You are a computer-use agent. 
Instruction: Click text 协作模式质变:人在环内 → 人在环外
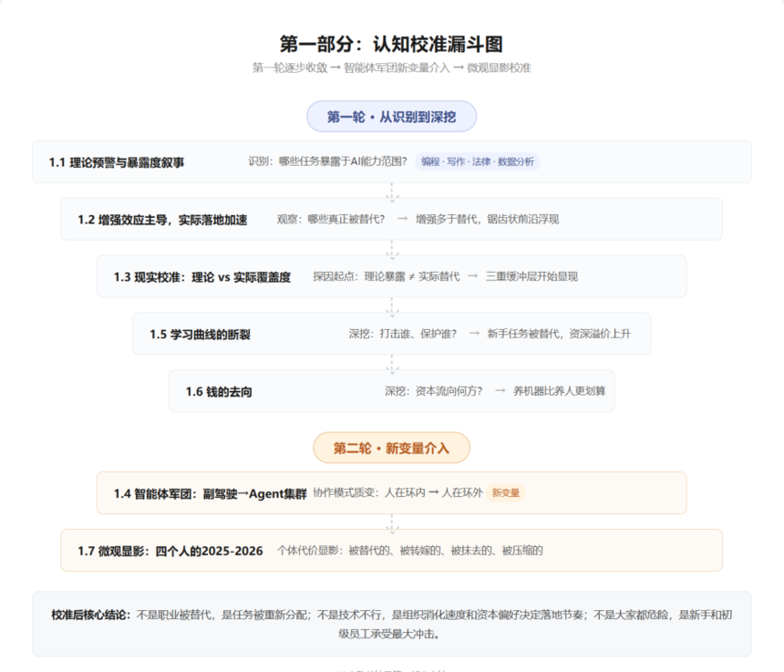[x=398, y=492]
